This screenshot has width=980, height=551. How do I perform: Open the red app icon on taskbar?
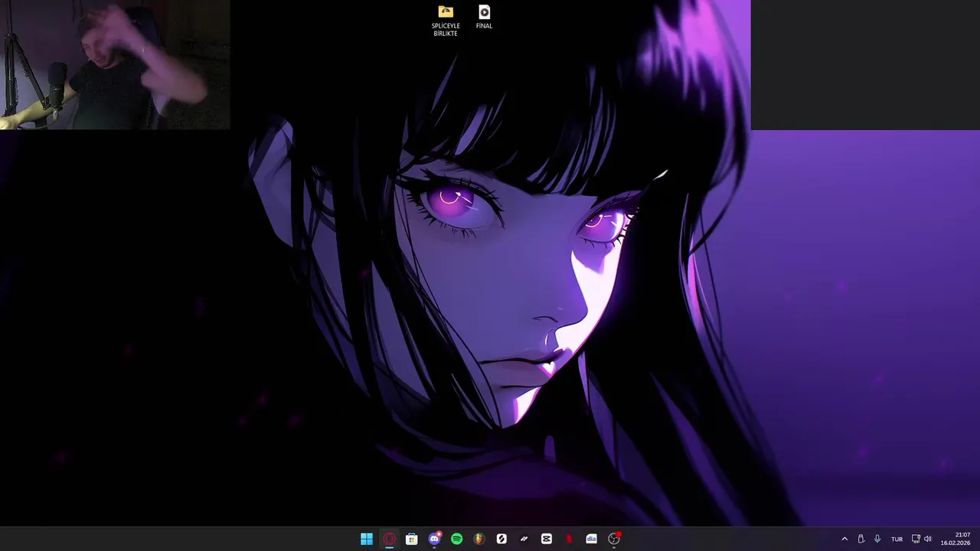(x=569, y=539)
